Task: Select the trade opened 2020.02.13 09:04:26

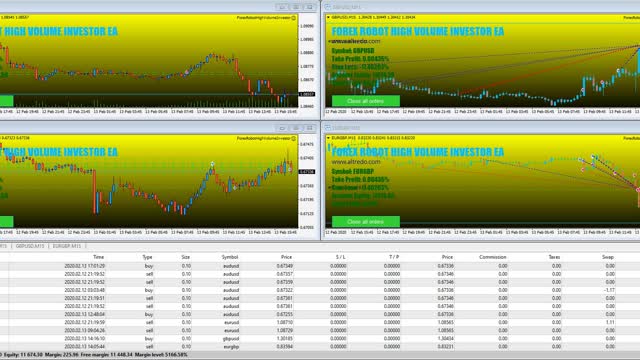Action: [320, 331]
